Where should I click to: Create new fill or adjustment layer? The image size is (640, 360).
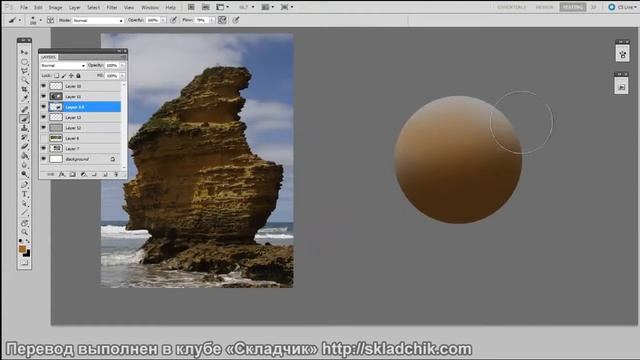83,174
